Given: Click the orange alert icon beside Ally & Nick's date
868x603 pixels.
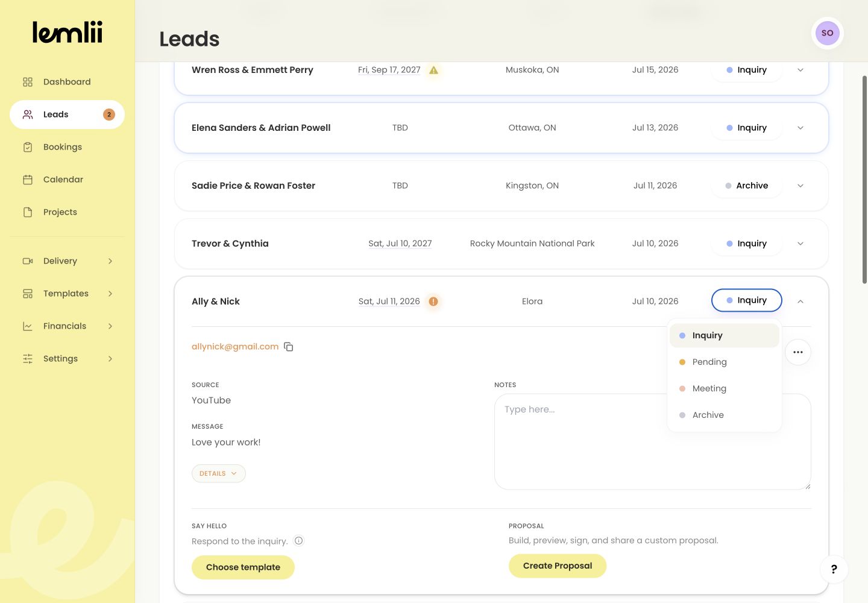Looking at the screenshot, I should point(433,301).
